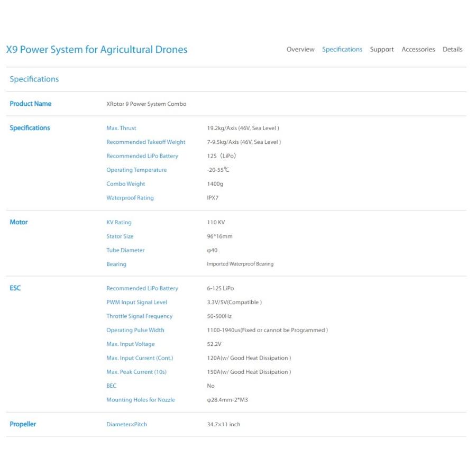Click the Specifications section heading
Screen dimensions: 476x476
tap(34, 79)
